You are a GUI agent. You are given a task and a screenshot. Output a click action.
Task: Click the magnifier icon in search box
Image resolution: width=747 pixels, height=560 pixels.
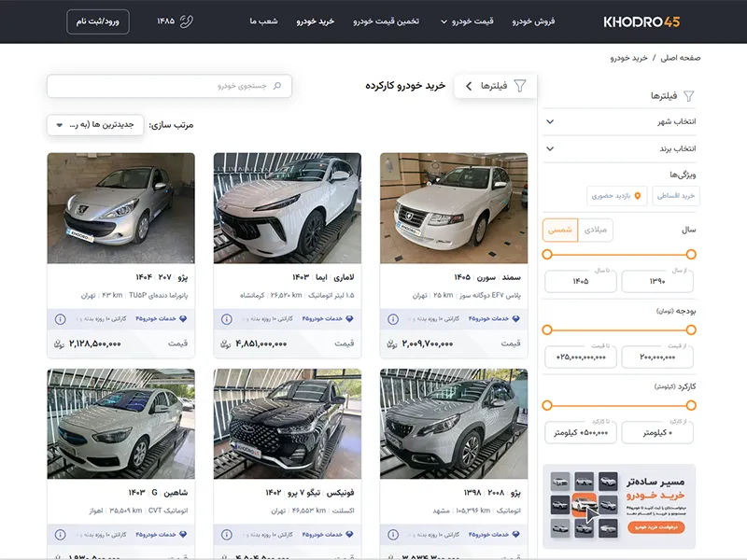277,86
